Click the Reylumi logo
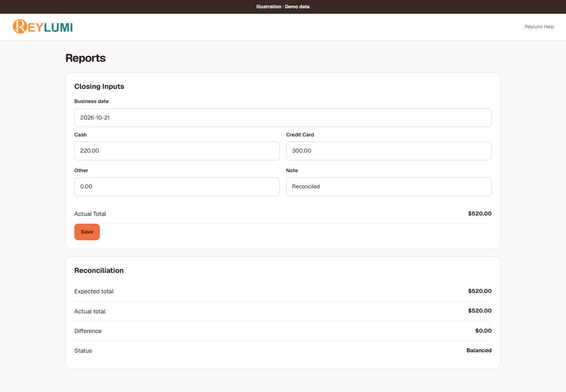 pos(43,27)
